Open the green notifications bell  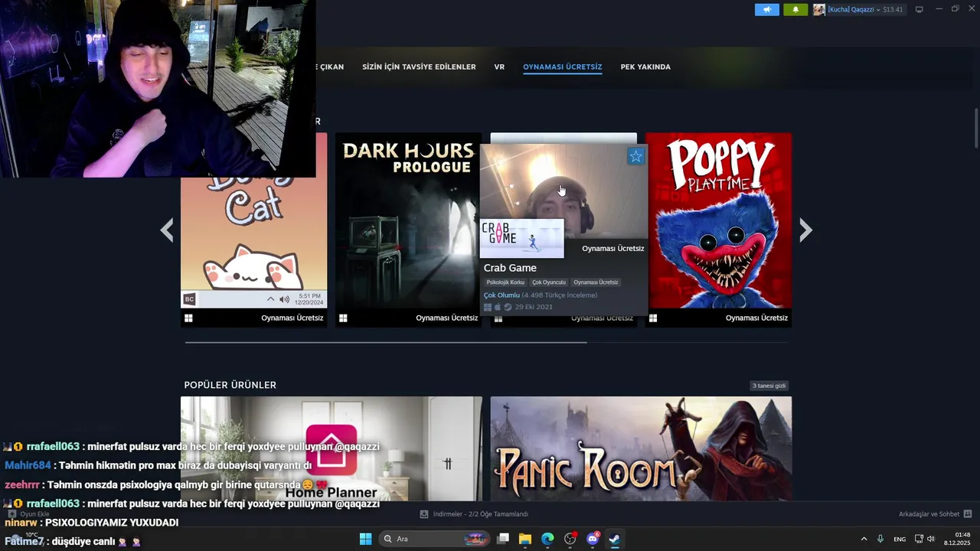(795, 10)
